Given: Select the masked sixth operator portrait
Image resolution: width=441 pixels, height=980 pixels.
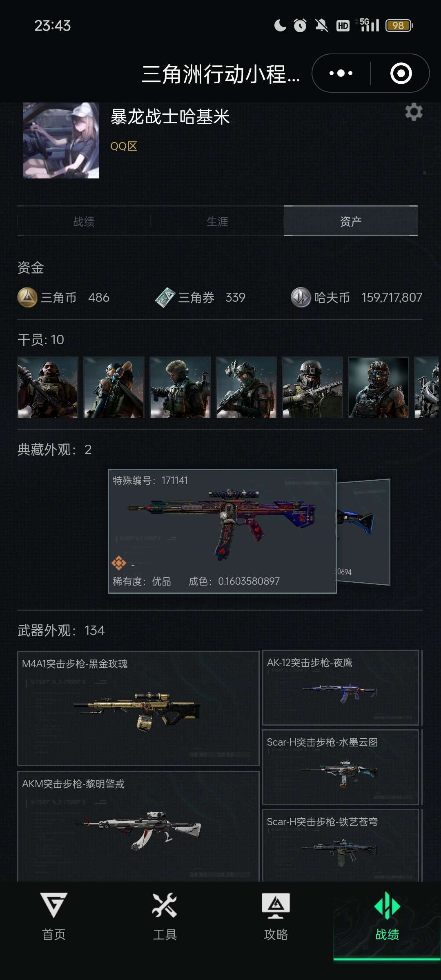Looking at the screenshot, I should [378, 387].
